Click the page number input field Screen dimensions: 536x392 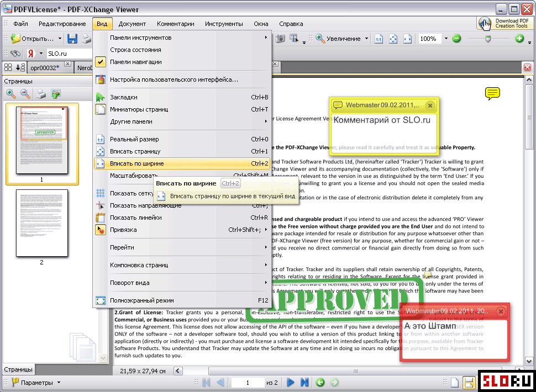coord(248,383)
